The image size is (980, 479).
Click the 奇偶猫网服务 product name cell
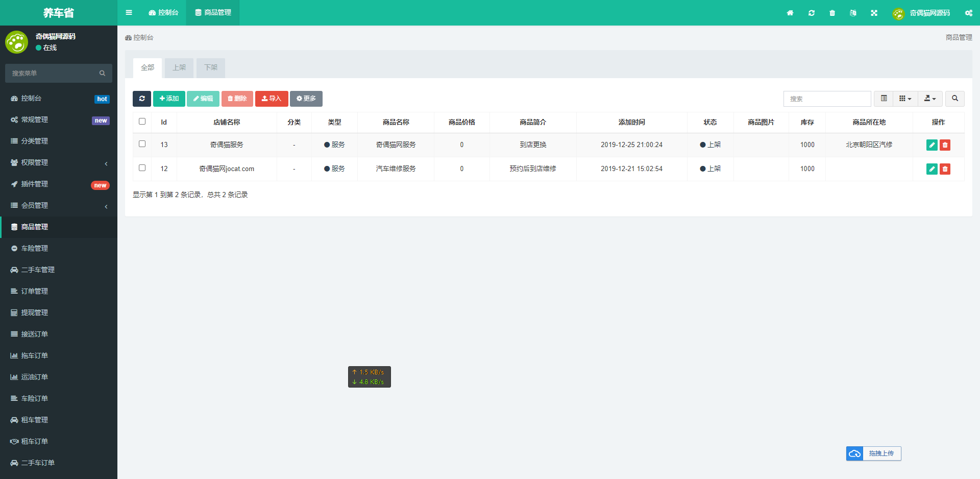coord(396,145)
